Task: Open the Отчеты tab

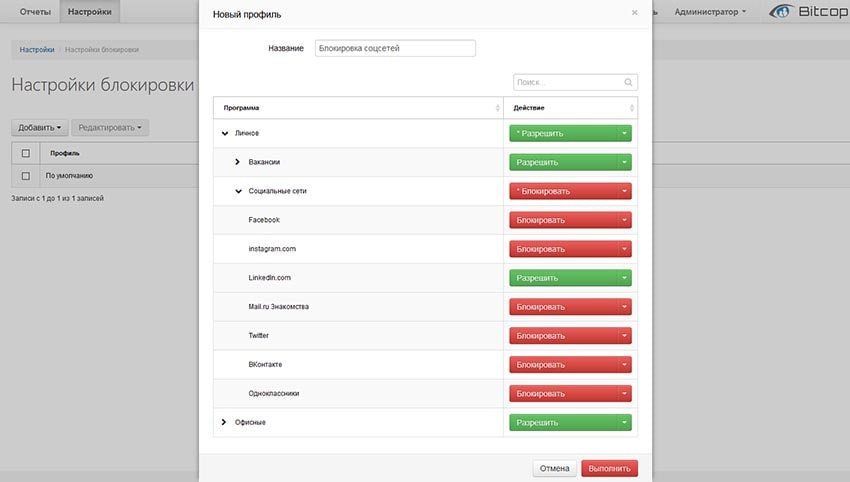Action: pos(35,11)
